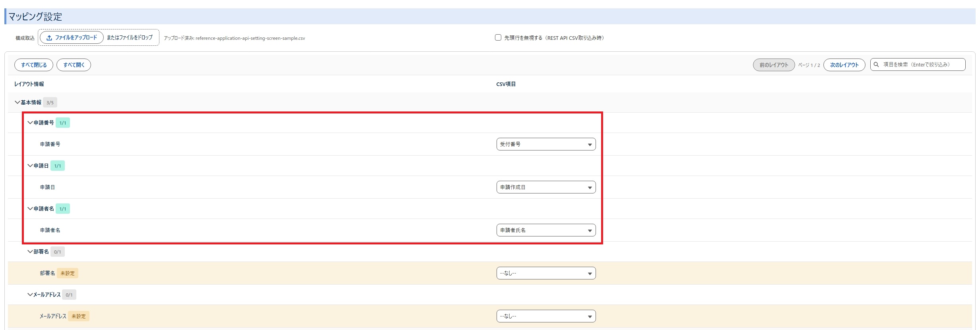Click the すべて閉じる button
This screenshot has height=330, width=980.
tap(34, 65)
